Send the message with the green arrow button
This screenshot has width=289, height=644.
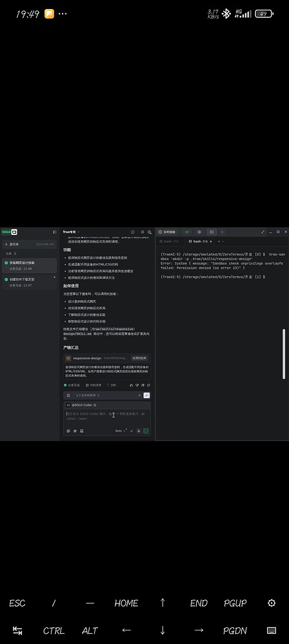pos(146,431)
